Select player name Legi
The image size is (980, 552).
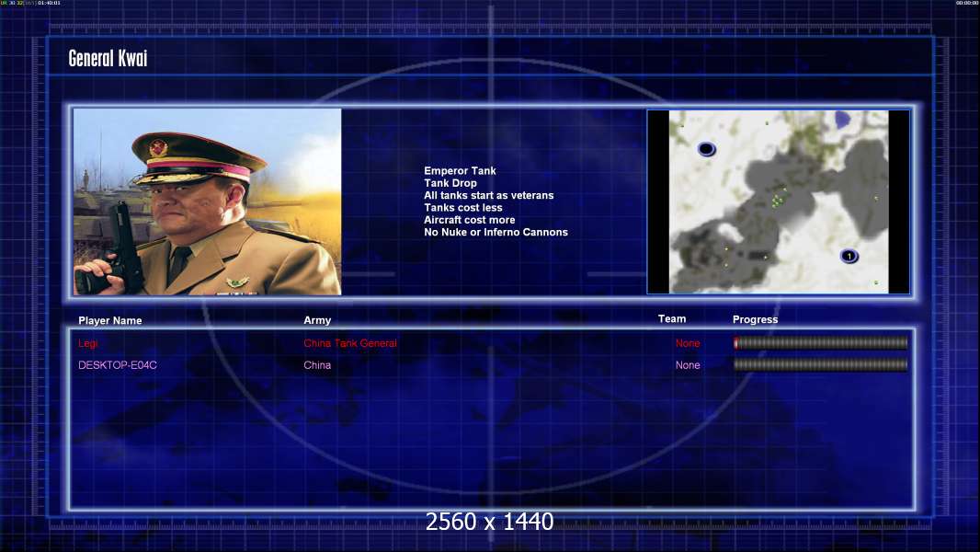pos(88,343)
